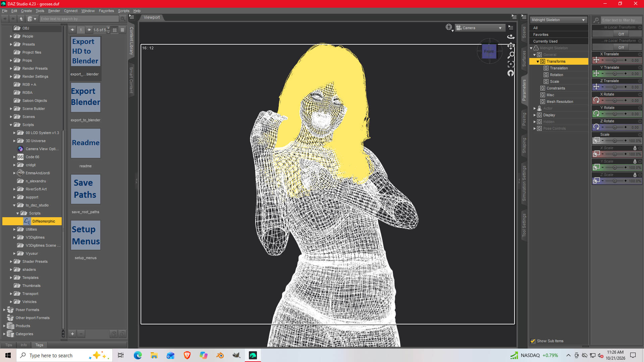Viewport: 644px width, 362px height.
Task: Click the Parameters filter text field
Action: point(621,20)
